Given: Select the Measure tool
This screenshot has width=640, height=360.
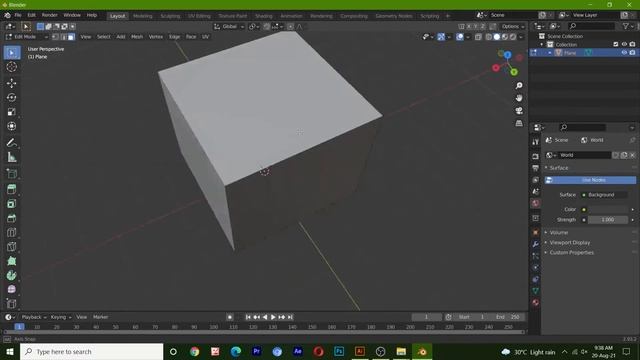Looking at the screenshot, I should [x=12, y=157].
